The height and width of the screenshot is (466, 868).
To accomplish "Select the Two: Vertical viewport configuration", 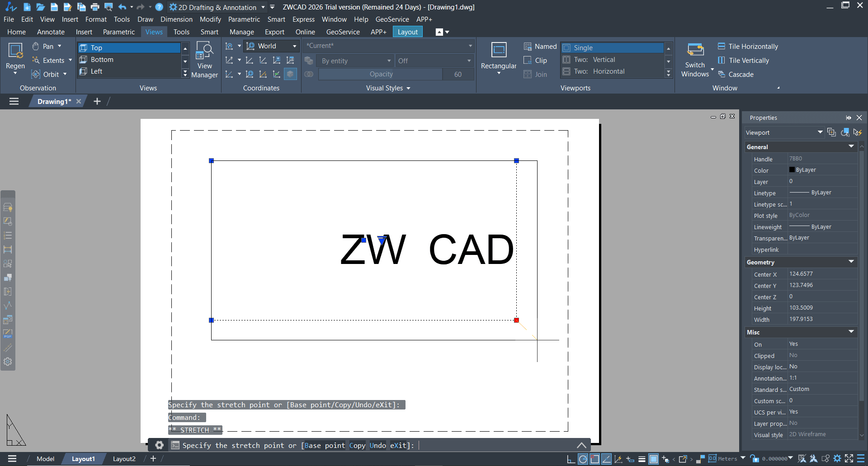I will point(613,60).
